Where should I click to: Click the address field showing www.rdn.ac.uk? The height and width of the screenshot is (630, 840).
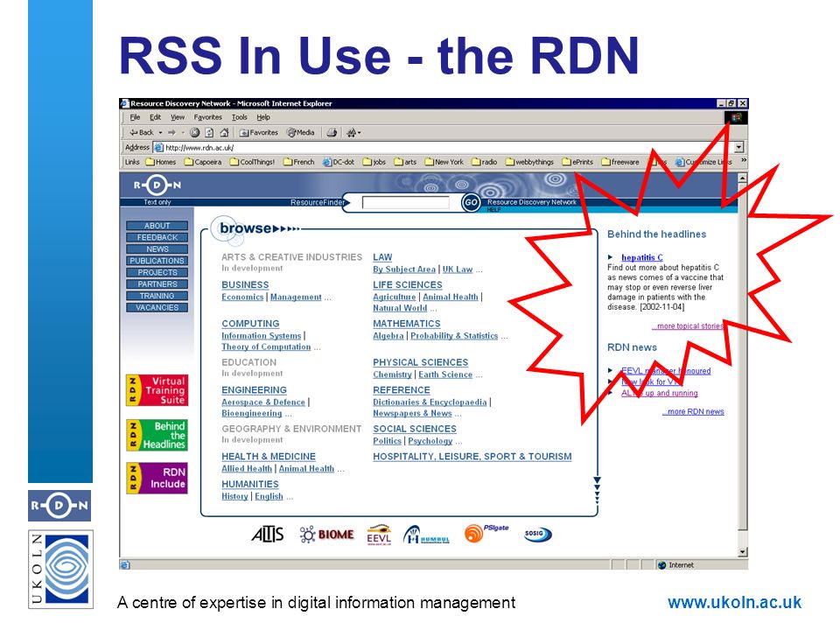pos(444,147)
